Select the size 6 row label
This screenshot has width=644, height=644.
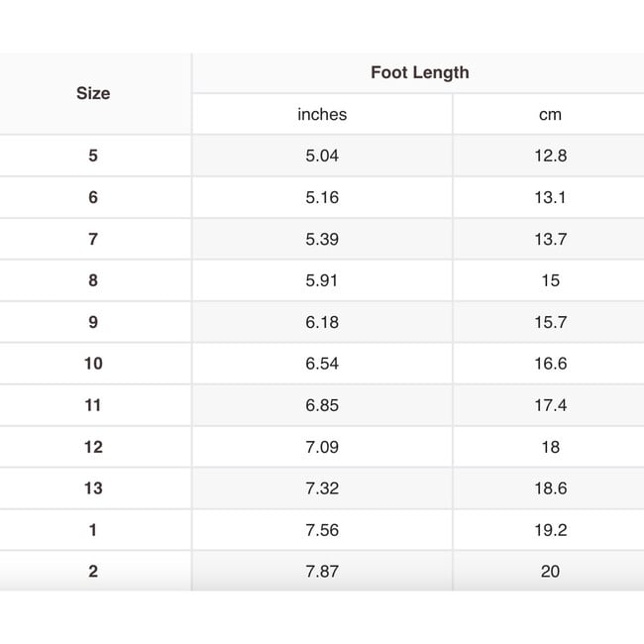point(93,197)
